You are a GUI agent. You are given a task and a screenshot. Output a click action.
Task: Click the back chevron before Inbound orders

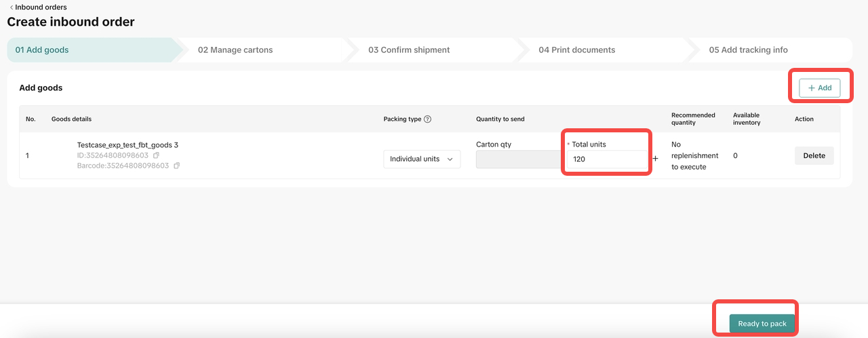click(11, 7)
